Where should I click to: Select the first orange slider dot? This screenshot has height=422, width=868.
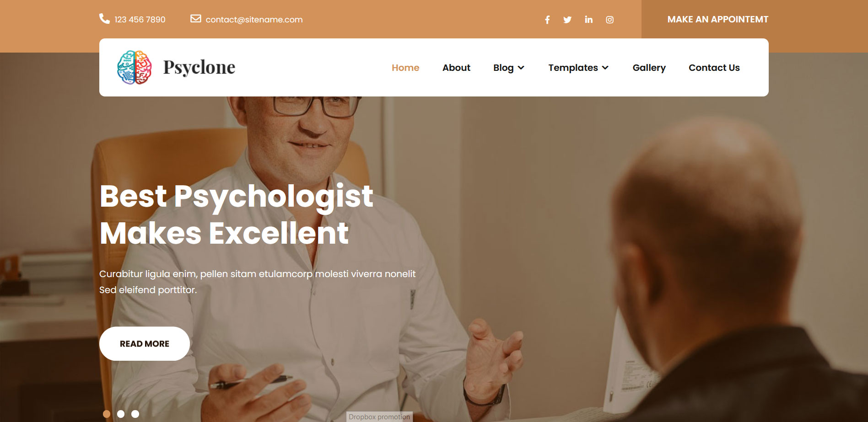pos(107,414)
